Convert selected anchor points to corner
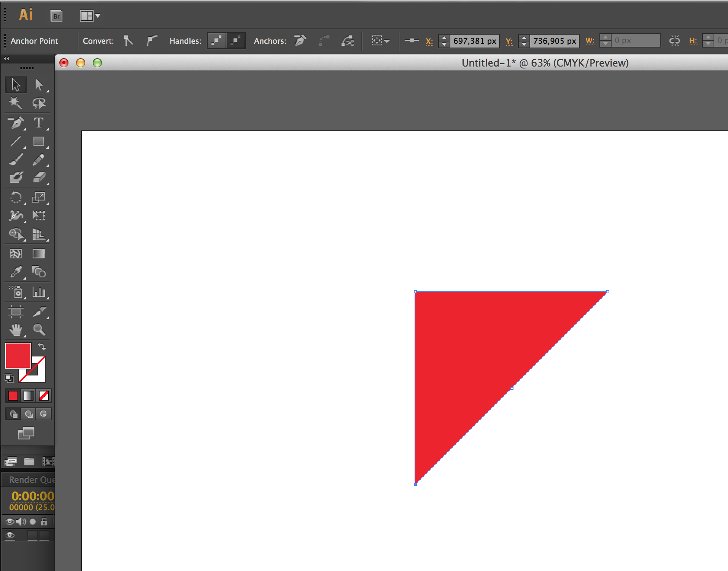 [x=128, y=40]
